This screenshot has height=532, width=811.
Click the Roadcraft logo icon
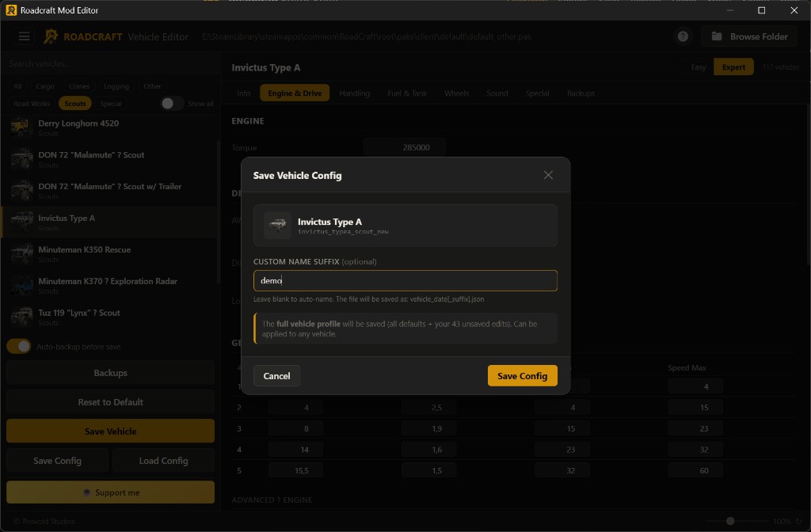point(51,36)
